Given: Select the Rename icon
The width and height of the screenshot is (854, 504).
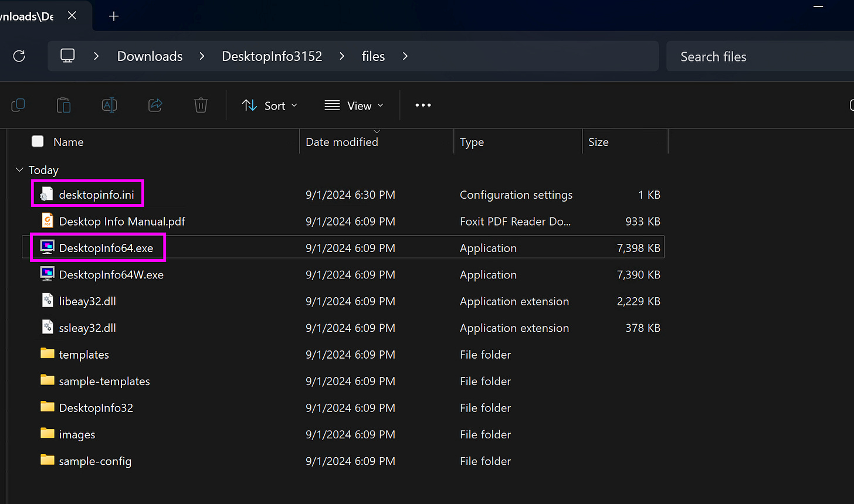Looking at the screenshot, I should click(x=109, y=105).
